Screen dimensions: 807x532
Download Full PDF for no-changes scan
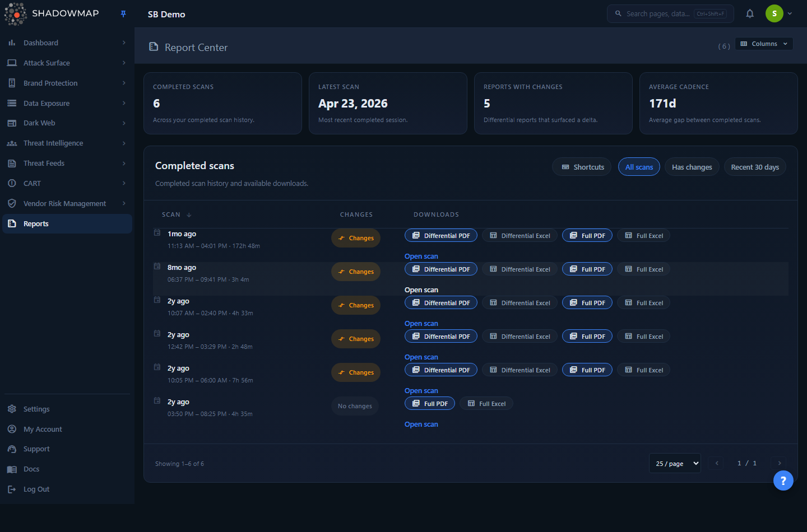pos(430,404)
